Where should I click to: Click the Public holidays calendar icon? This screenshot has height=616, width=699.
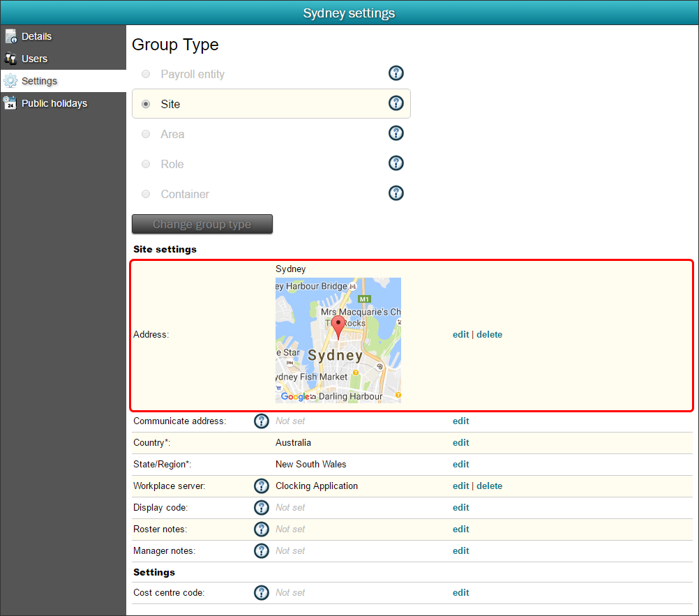point(10,103)
